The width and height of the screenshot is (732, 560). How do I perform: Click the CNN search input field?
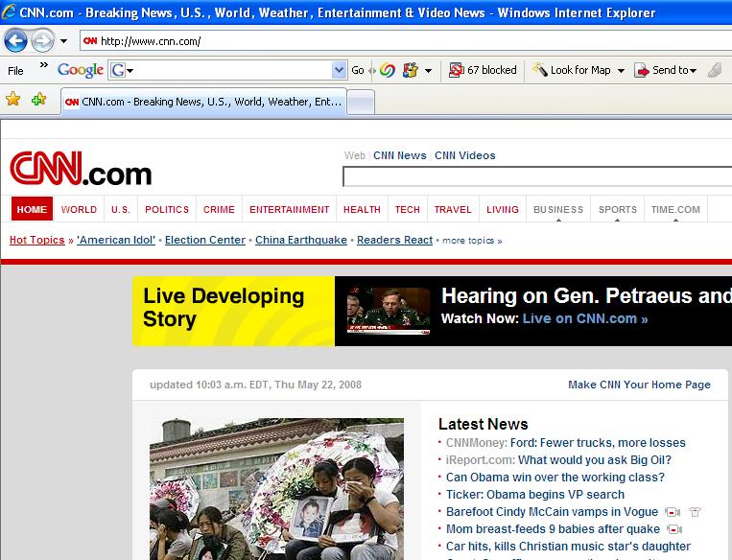[x=537, y=176]
